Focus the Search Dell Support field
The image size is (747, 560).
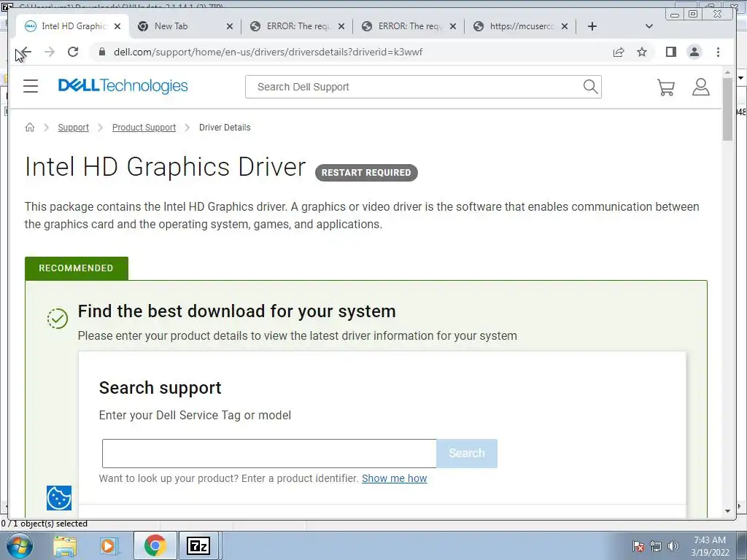click(414, 87)
